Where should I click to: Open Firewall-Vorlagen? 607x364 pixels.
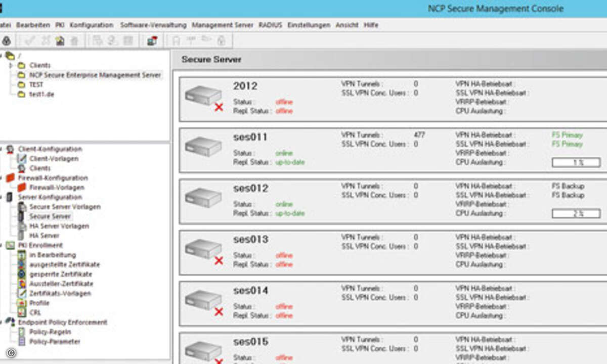pos(57,188)
